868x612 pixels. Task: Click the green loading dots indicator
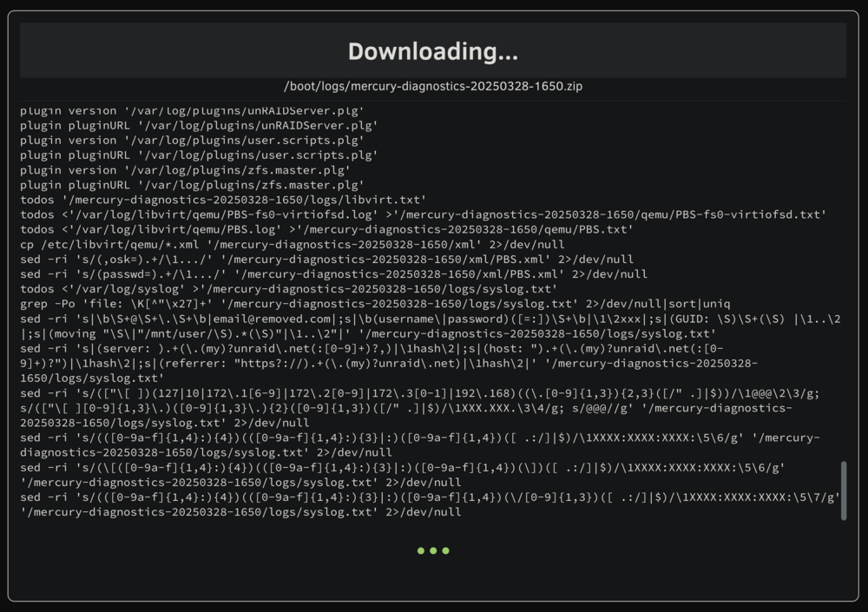(x=433, y=550)
